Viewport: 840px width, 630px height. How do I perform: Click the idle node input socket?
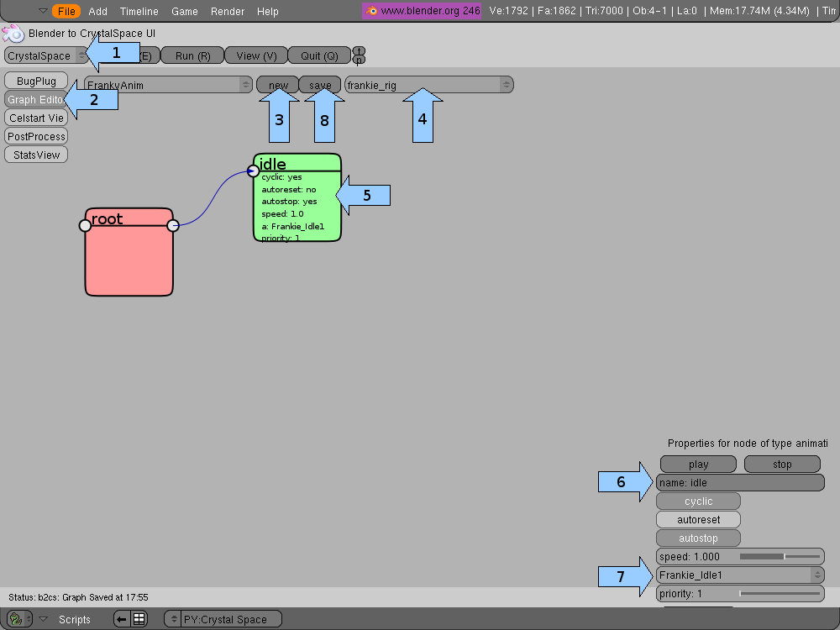[x=253, y=171]
